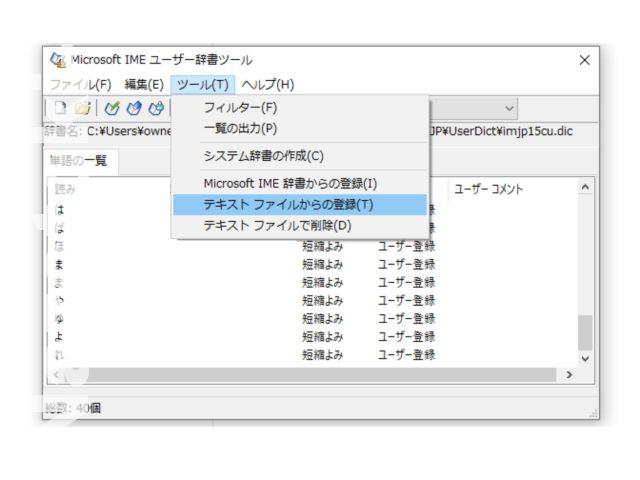Open the 編集(E) menu
Image resolution: width=640 pixels, height=480 pixels.
pos(143,84)
